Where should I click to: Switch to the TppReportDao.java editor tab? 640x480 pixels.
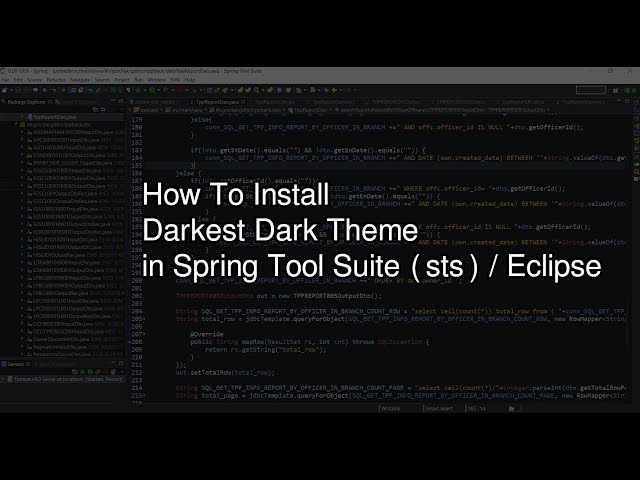click(x=218, y=102)
